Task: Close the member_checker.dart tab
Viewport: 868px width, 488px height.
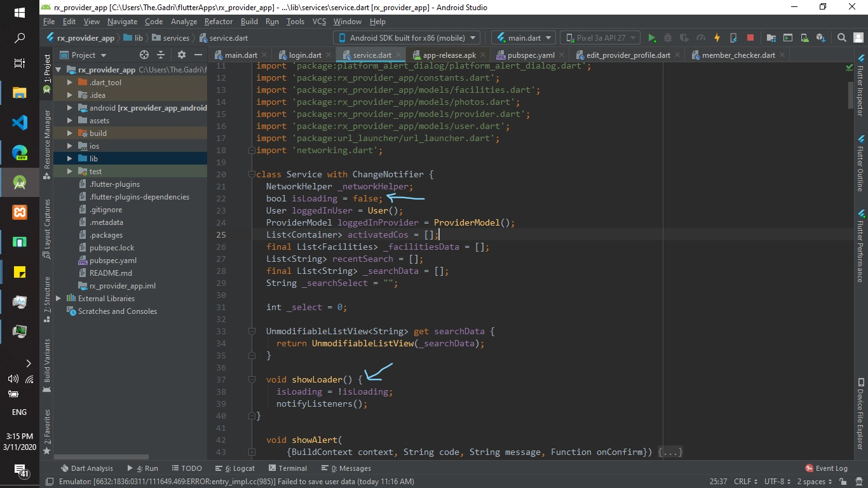Action: pyautogui.click(x=782, y=55)
